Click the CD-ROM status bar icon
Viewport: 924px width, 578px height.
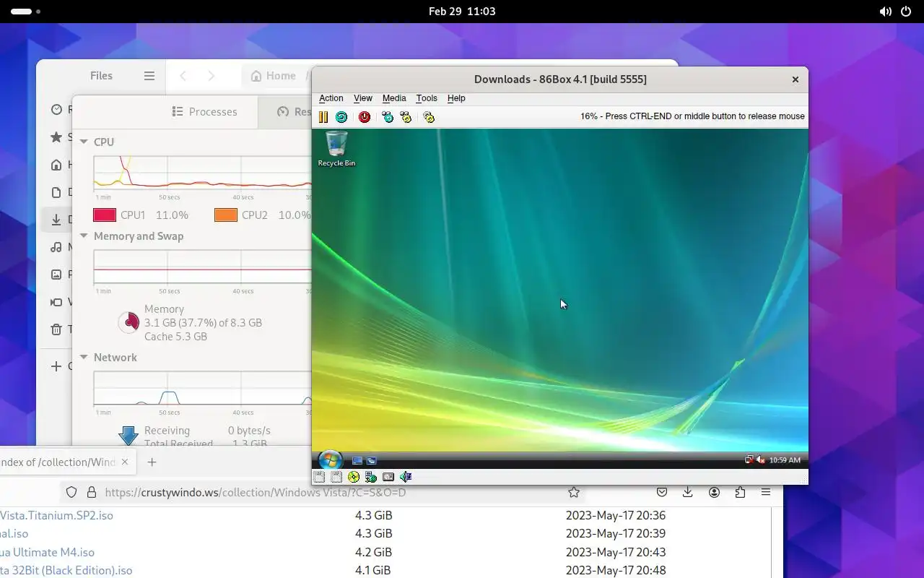(x=353, y=477)
